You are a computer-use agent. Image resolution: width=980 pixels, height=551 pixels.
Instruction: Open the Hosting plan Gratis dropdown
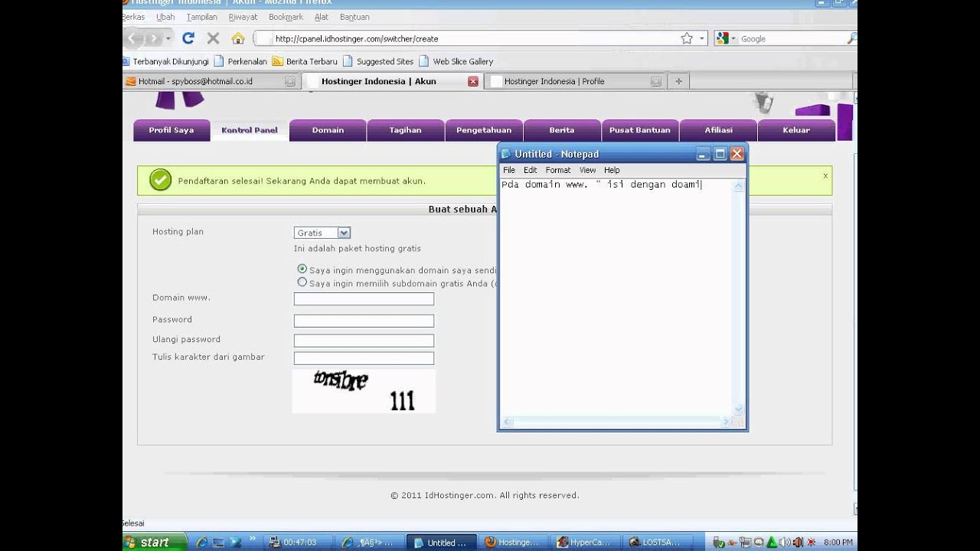pyautogui.click(x=322, y=233)
